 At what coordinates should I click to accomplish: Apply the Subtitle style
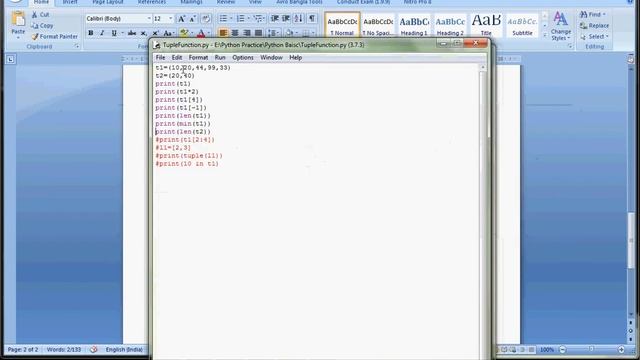tap(522, 25)
